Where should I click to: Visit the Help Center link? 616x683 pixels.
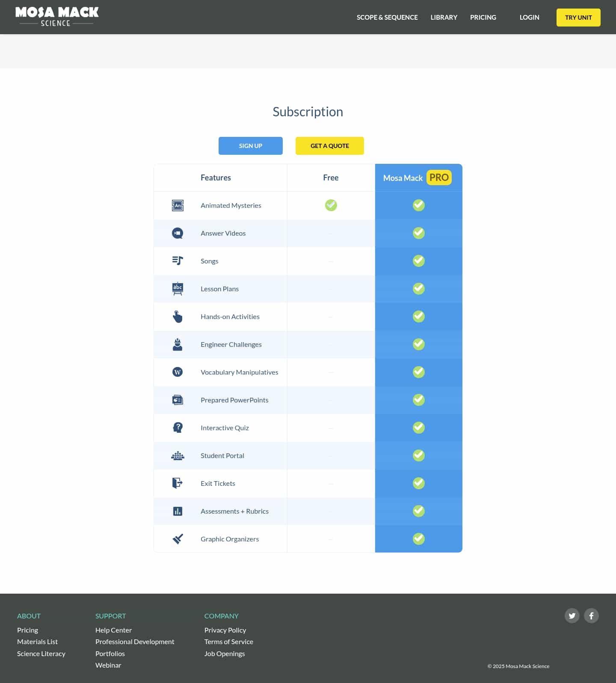113,630
